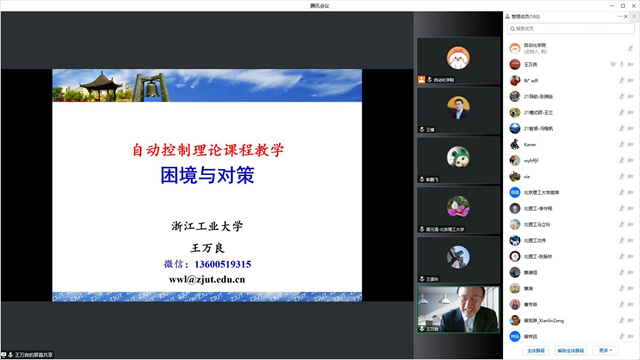Click the 解除全体静音 unmute all button
The width and height of the screenshot is (640, 360).
tap(571, 351)
